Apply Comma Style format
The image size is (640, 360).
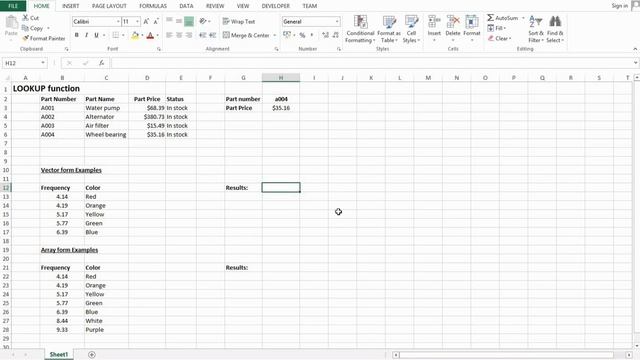click(312, 36)
